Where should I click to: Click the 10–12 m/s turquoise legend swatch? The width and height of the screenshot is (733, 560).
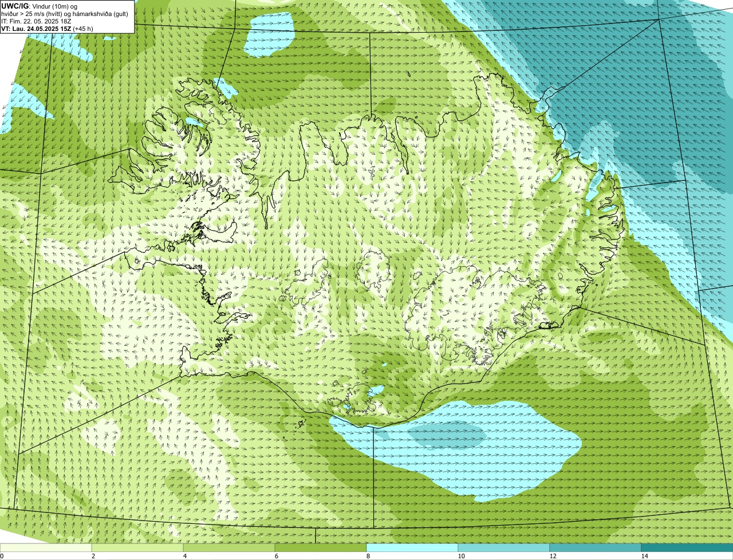pyautogui.click(x=504, y=547)
